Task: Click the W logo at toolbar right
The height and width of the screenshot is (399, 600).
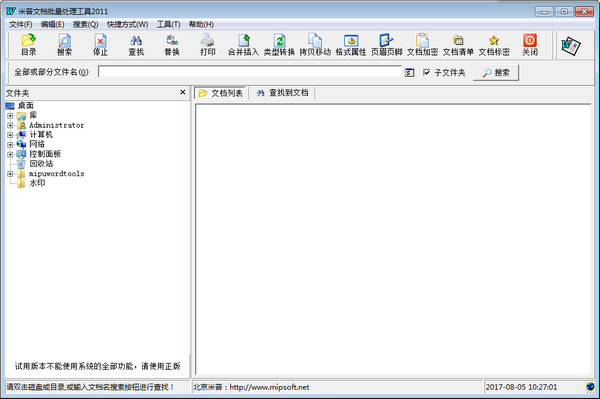Action: [571, 46]
